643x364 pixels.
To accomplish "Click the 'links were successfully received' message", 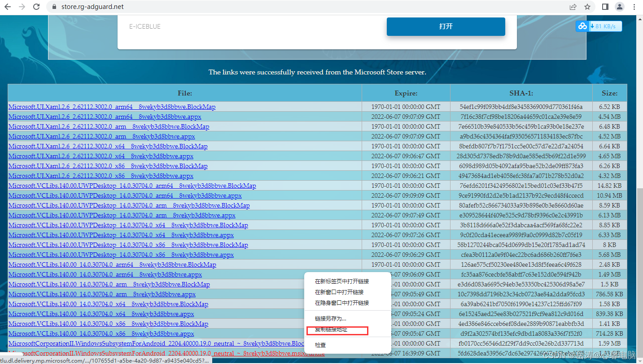I will (x=317, y=72).
